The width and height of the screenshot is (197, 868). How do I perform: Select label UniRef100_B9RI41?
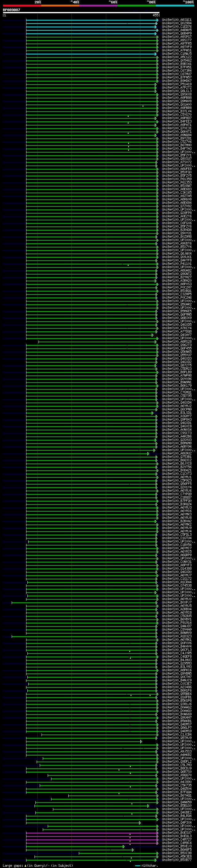tap(176, 64)
